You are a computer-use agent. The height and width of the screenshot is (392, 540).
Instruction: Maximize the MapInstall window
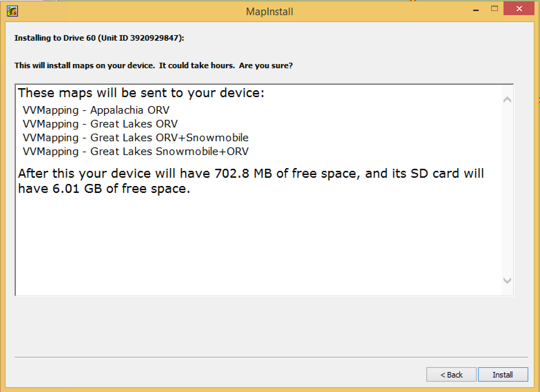pos(495,9)
